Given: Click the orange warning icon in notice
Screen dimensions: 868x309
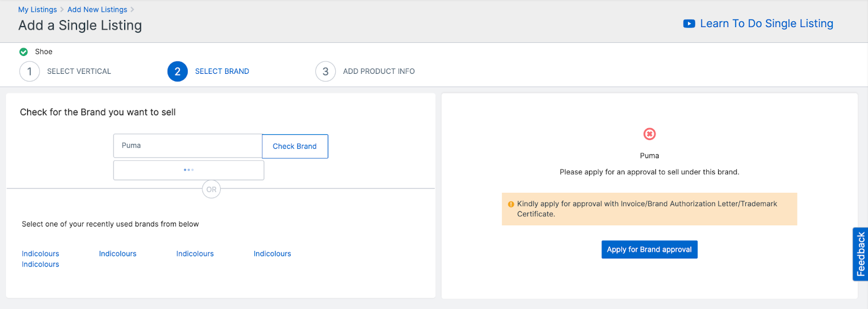Looking at the screenshot, I should click(511, 204).
